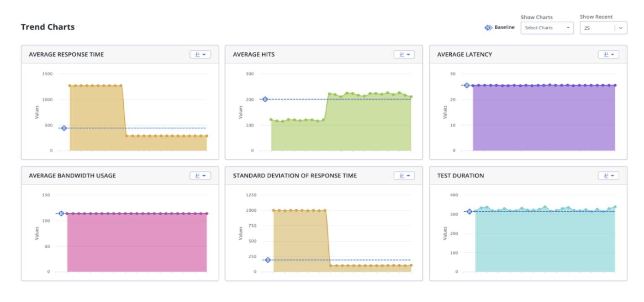Open chart type menu for Standard Deviation chart

tap(404, 176)
